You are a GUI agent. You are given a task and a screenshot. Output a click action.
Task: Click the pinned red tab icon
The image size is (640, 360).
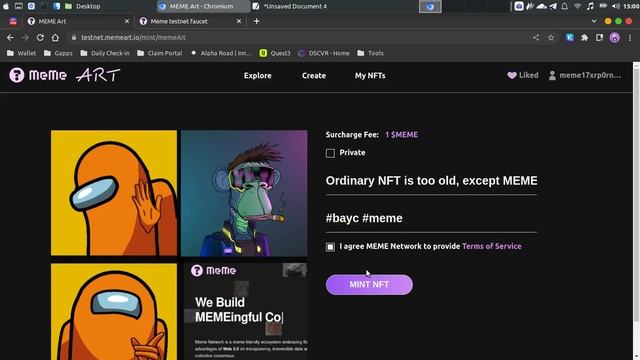(x=13, y=21)
